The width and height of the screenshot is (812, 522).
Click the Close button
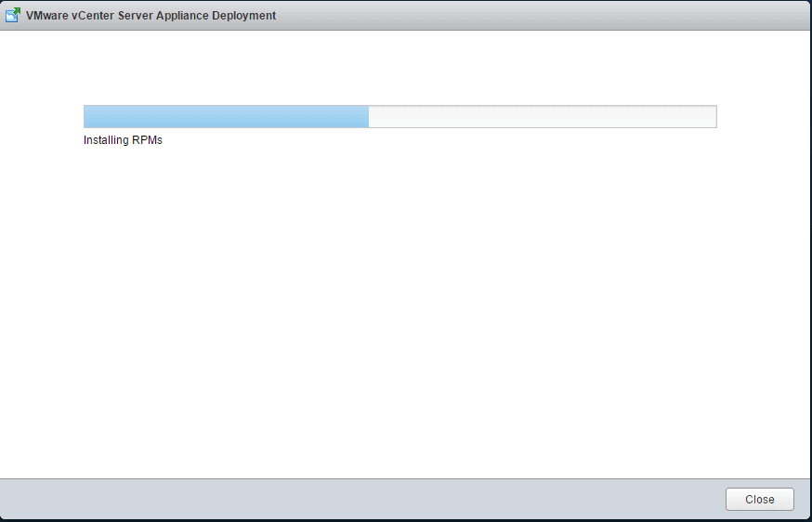pos(759,499)
